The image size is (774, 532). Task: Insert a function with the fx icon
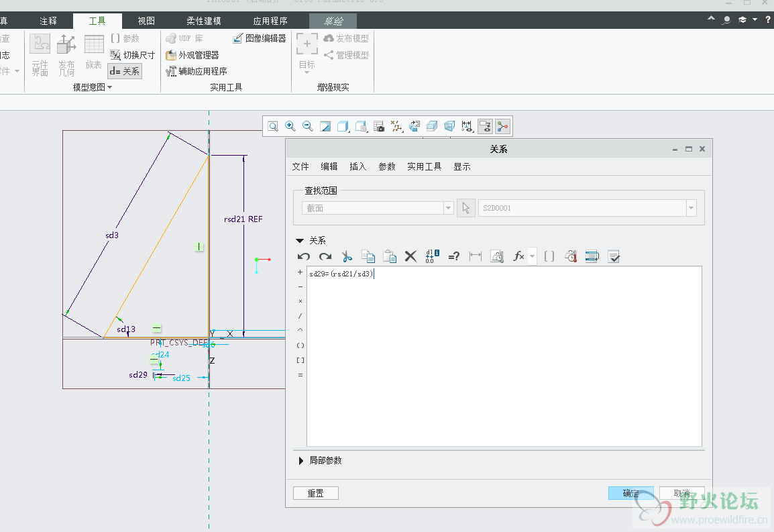518,256
